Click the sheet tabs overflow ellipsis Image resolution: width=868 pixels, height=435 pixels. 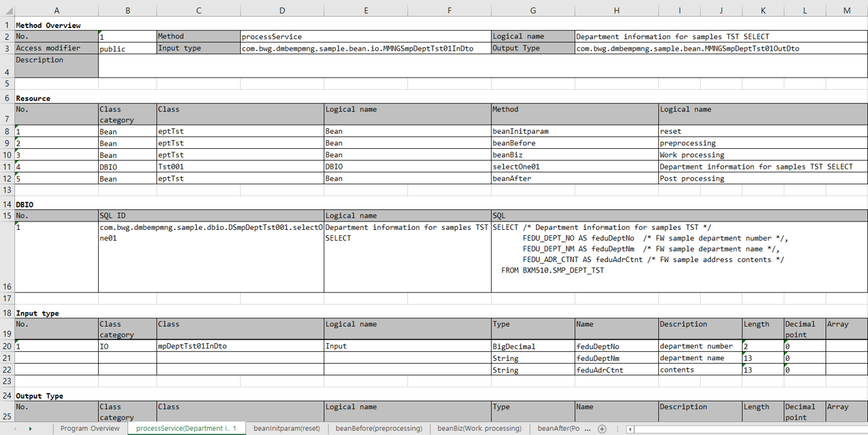617,429
